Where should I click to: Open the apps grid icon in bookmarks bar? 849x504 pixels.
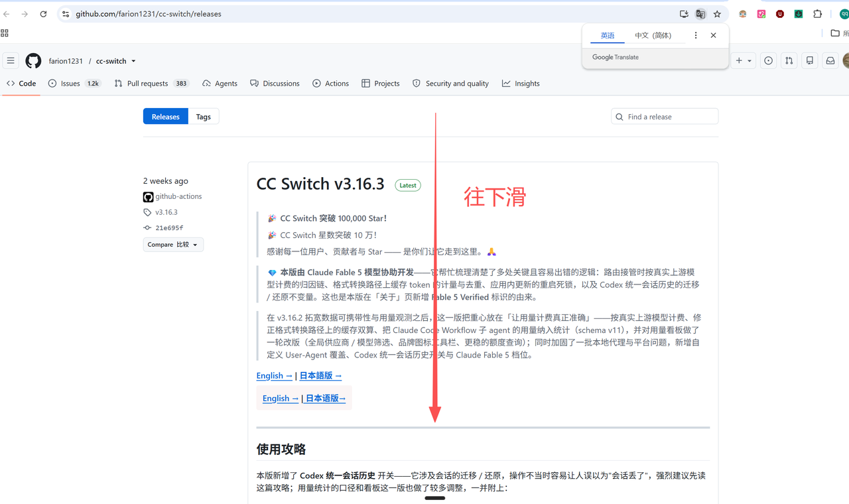pos(5,32)
